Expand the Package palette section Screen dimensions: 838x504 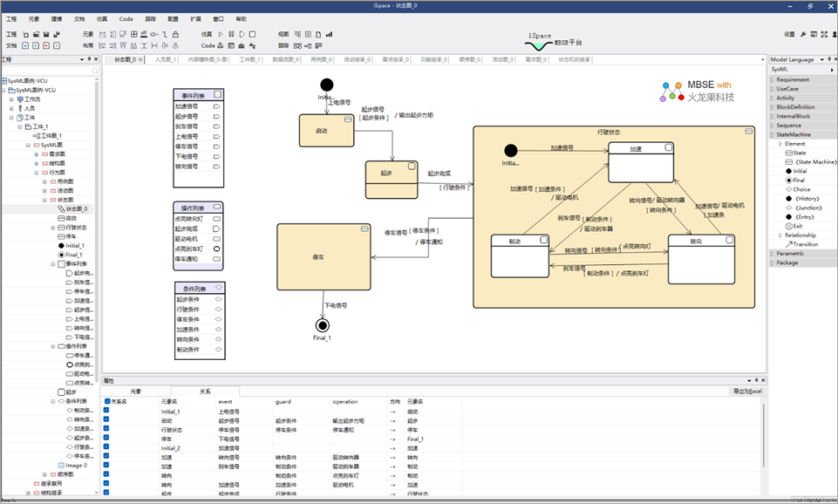pos(772,262)
